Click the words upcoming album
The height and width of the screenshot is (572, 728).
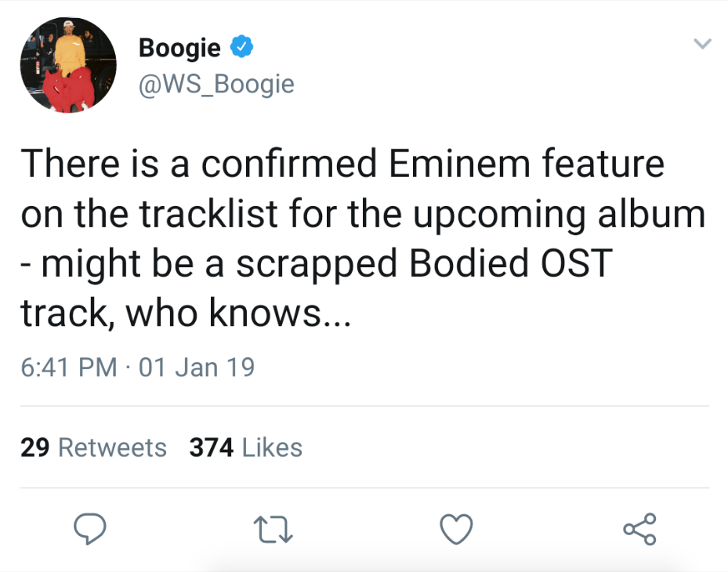pos(559,215)
